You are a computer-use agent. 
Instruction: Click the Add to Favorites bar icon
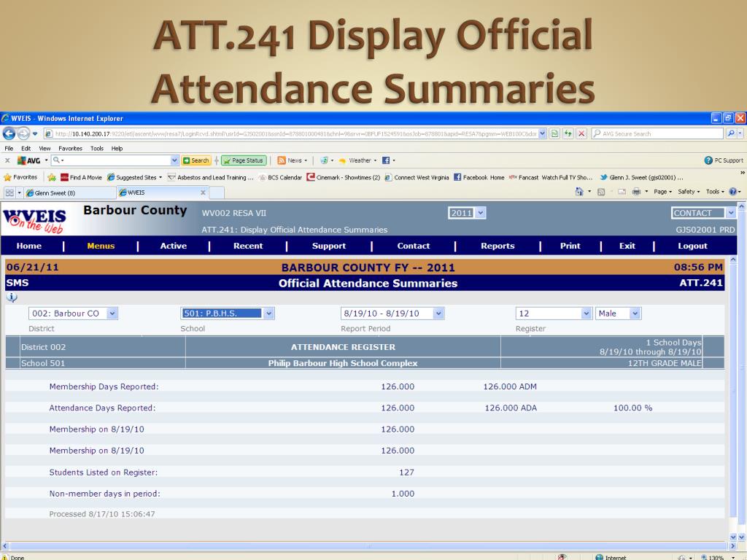click(52, 177)
